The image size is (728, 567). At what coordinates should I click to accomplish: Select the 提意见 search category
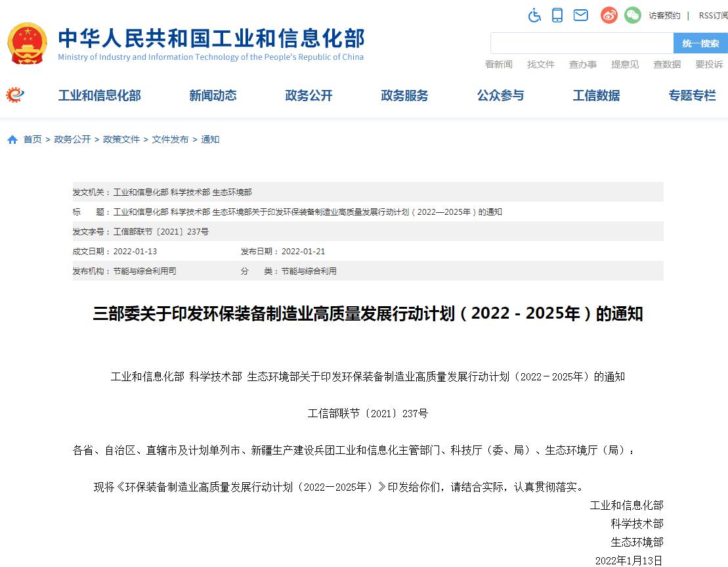625,64
